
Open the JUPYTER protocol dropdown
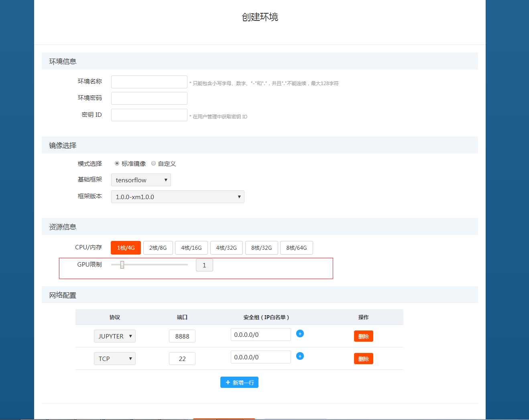pyautogui.click(x=115, y=336)
